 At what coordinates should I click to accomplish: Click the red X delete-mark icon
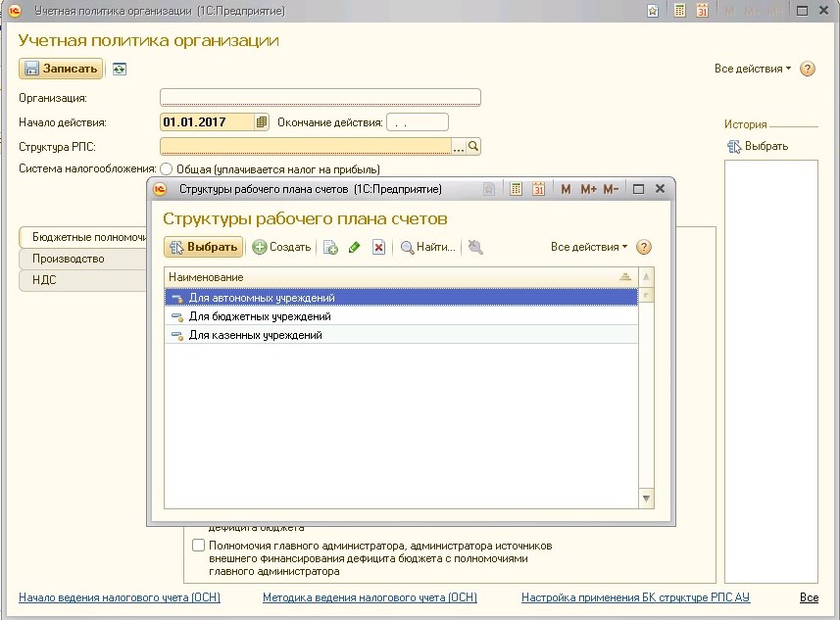tap(378, 247)
